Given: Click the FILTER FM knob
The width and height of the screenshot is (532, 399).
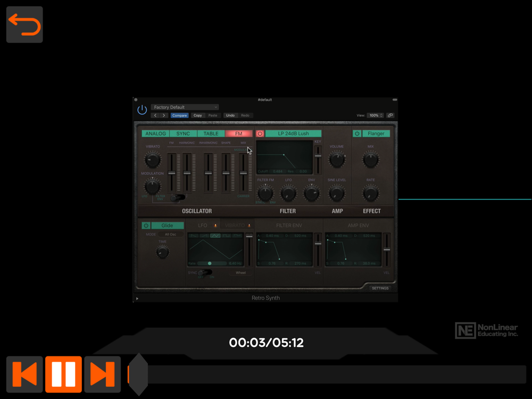Looking at the screenshot, I should [265, 194].
